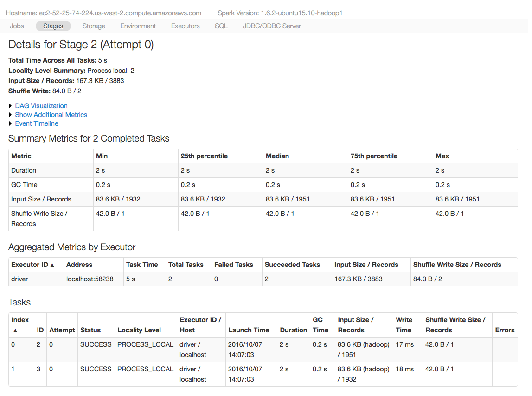Sort tasks by Locality Level header
Viewport: 532px width, 396px height.
139,330
